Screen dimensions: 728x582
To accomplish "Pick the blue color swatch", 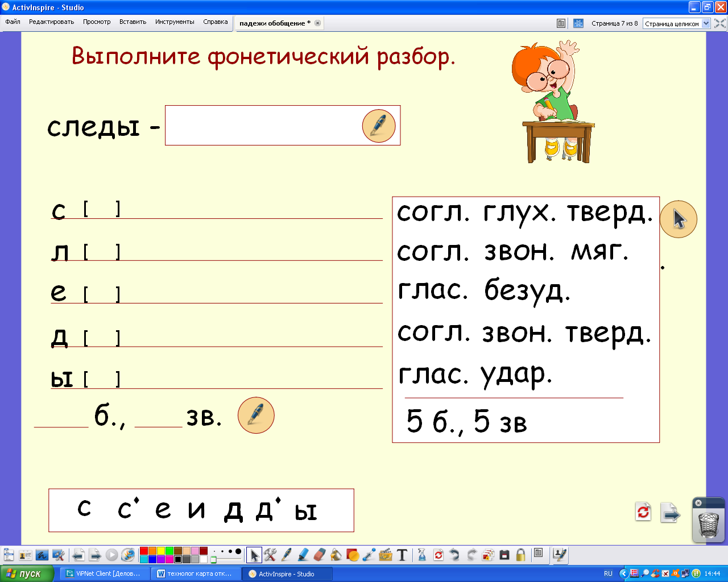I will point(152,559).
